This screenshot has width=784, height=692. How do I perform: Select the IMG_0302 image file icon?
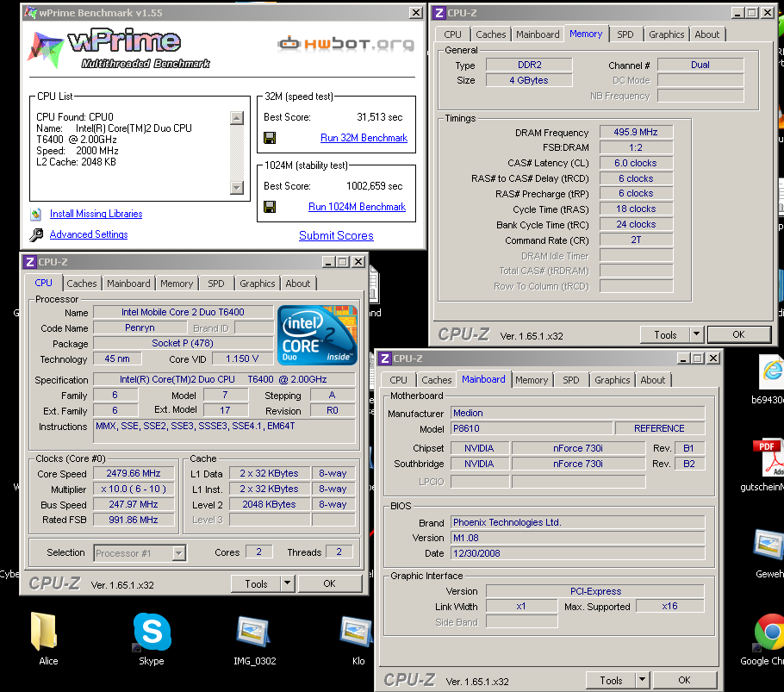(x=253, y=631)
